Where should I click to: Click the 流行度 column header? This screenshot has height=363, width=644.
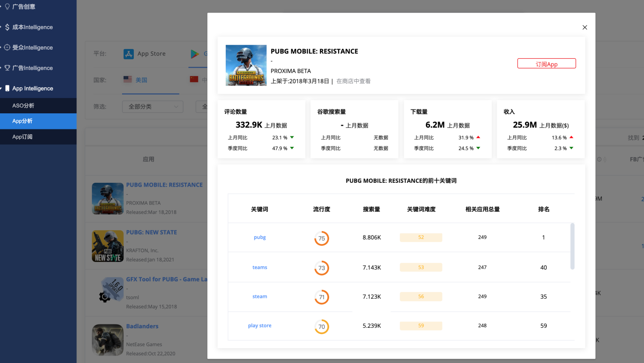pos(321,209)
